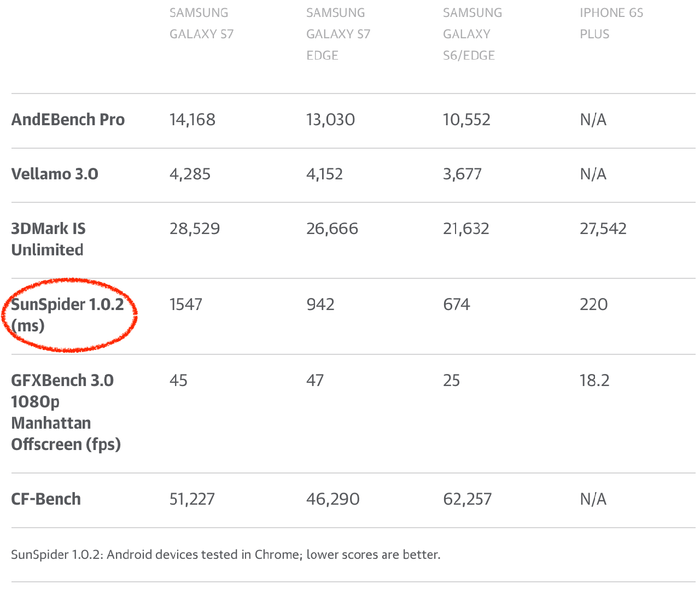The height and width of the screenshot is (590, 700).
Task: Click the 220 SunSpider value for iPhone
Action: click(593, 305)
